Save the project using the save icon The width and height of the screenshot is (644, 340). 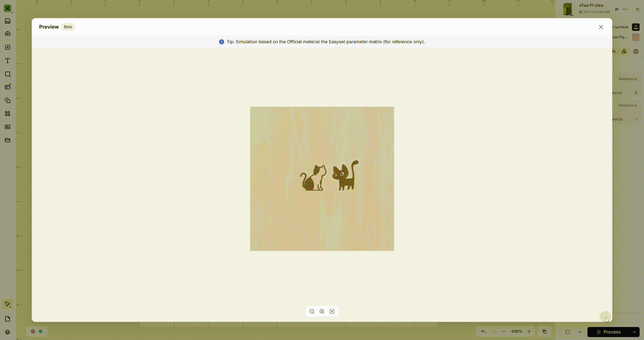coord(7,21)
